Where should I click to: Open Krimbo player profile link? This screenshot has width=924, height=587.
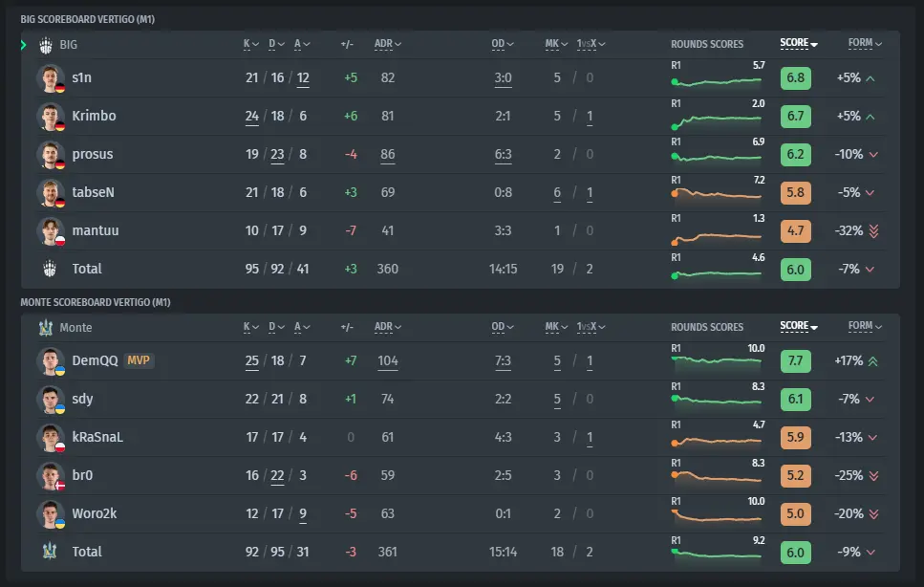(x=95, y=116)
